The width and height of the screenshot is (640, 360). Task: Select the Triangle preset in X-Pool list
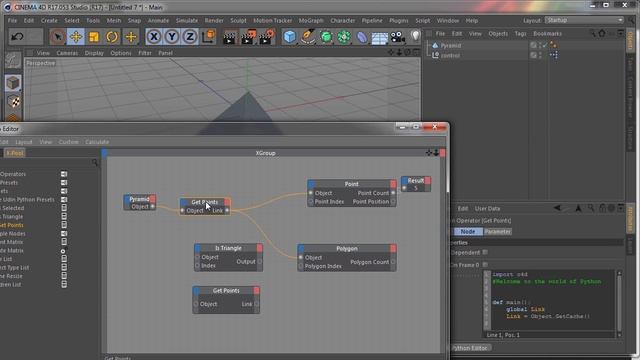pyautogui.click(x=11, y=217)
